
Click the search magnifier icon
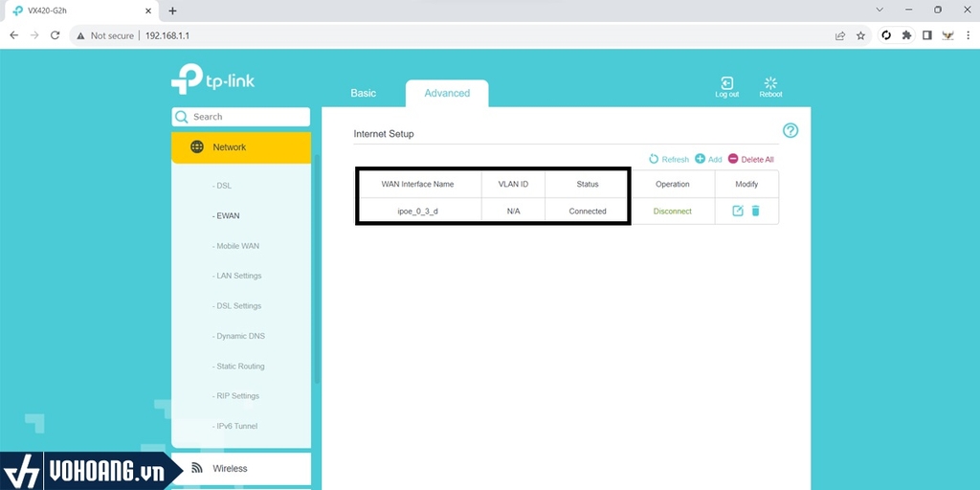182,117
